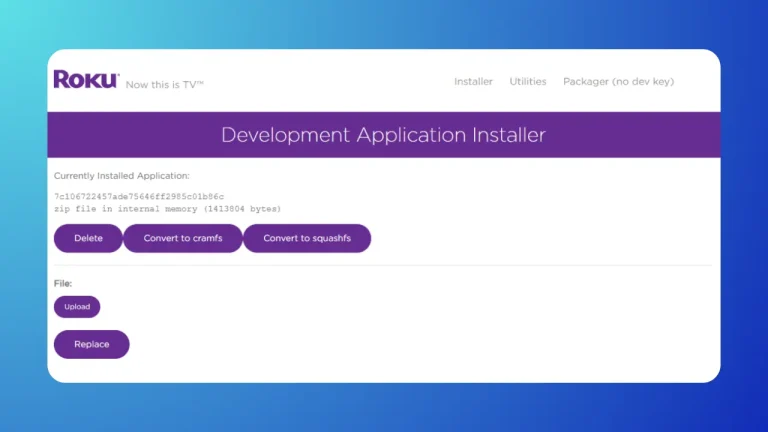Open the Installer menu item
The height and width of the screenshot is (432, 768).
(473, 82)
